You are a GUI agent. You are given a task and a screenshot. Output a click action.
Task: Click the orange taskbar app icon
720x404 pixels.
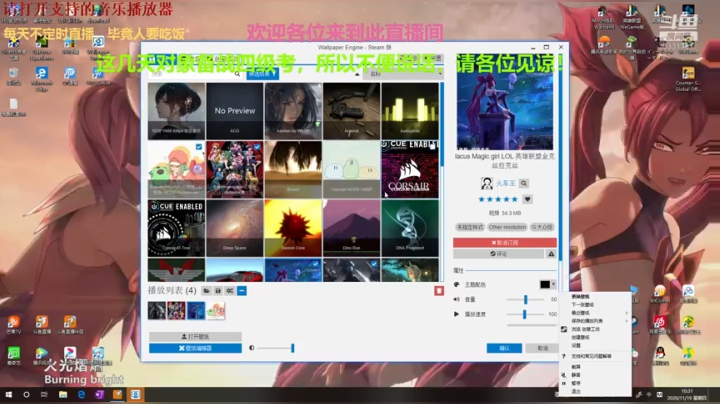(x=118, y=394)
